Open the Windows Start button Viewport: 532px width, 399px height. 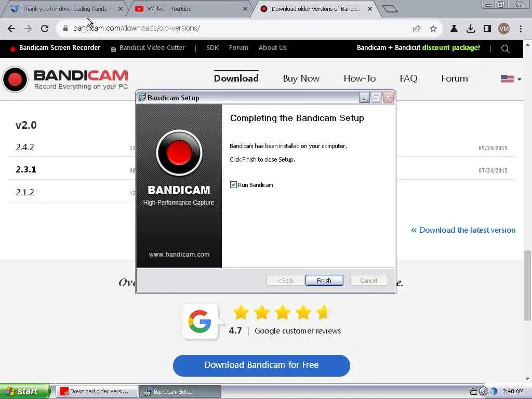click(24, 392)
